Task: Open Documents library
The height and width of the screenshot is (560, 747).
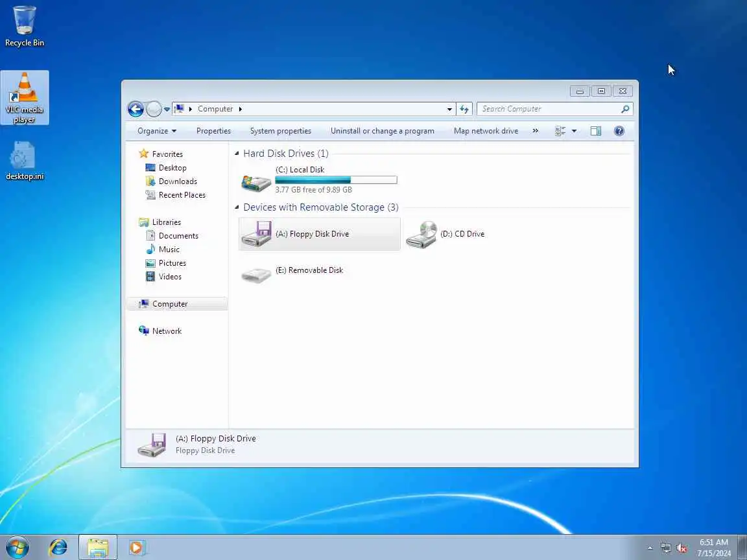Action: pyautogui.click(x=178, y=236)
